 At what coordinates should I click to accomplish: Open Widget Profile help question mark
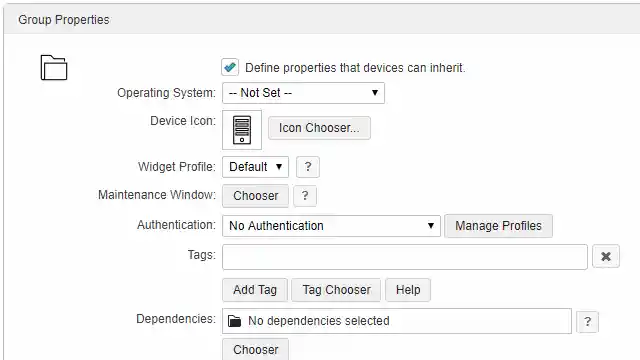pyautogui.click(x=308, y=167)
